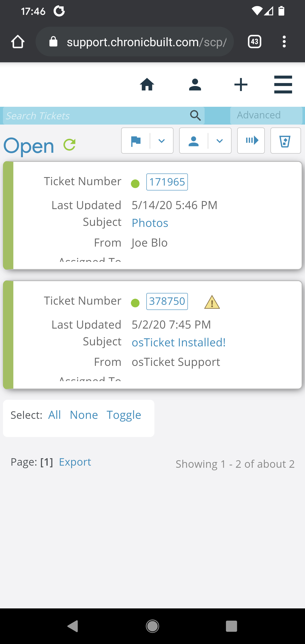Image resolution: width=305 pixels, height=644 pixels.
Task: Open ticket number 171965
Action: (x=167, y=182)
